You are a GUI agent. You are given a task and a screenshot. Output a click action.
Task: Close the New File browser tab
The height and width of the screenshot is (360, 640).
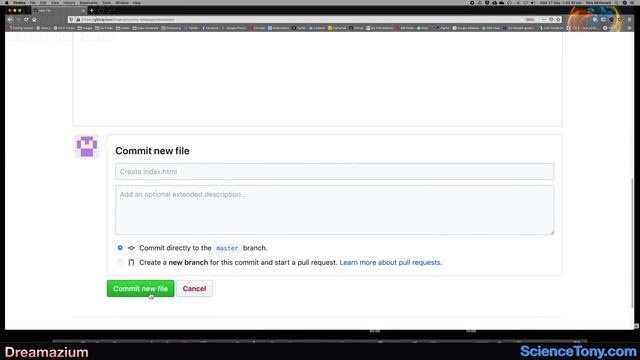83,10
